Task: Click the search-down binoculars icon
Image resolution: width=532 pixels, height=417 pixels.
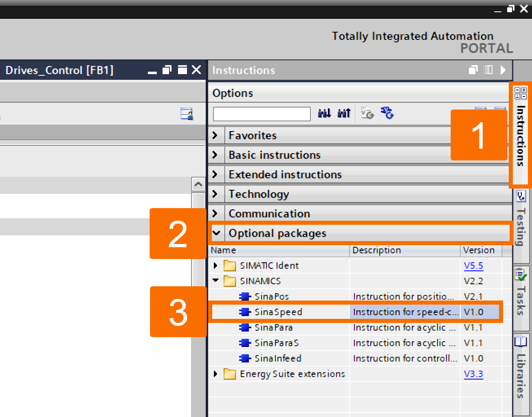Action: pos(324,113)
